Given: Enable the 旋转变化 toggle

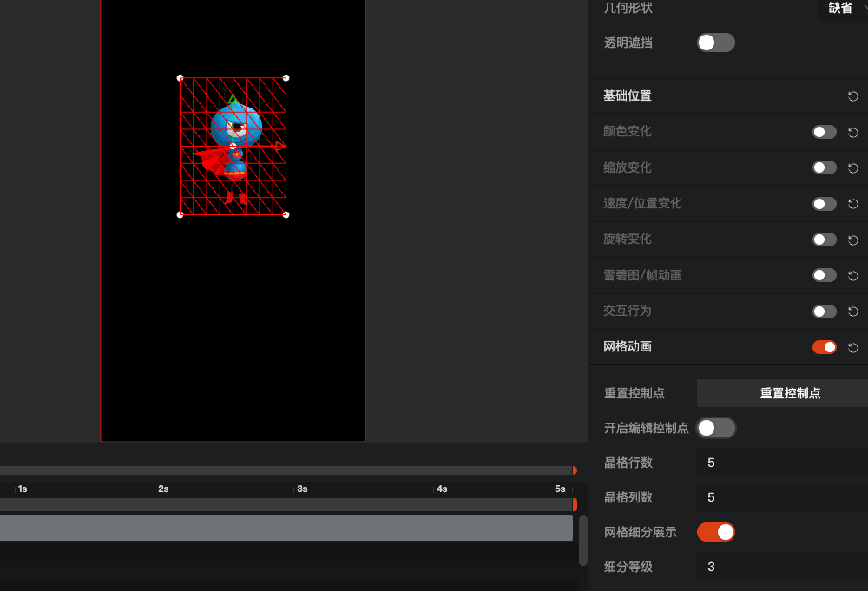Looking at the screenshot, I should click(x=825, y=240).
